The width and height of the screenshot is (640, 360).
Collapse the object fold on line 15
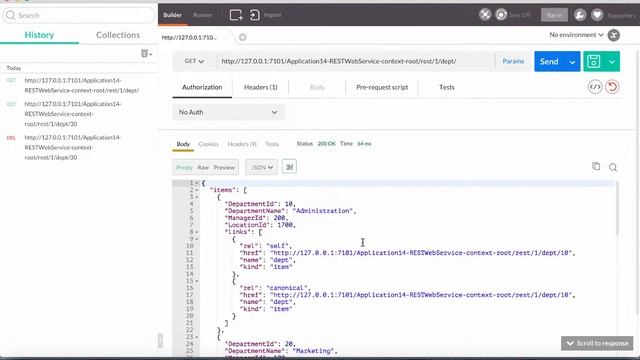coord(197,281)
